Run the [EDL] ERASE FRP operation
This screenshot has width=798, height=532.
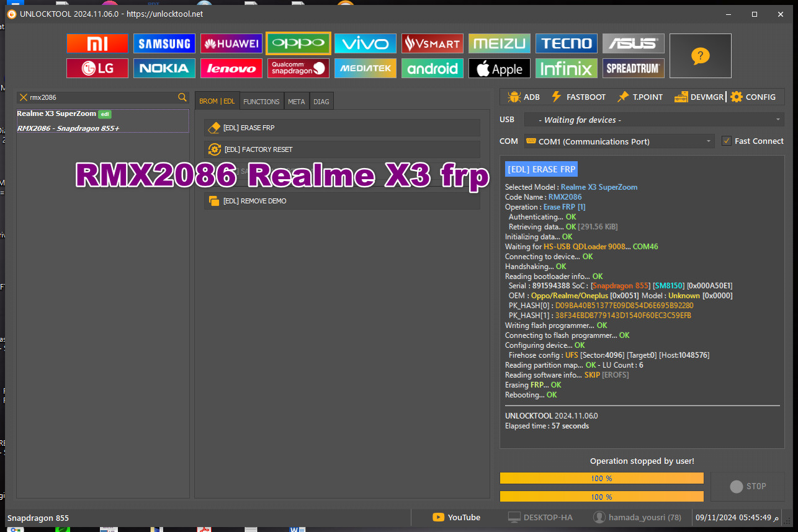(342, 128)
